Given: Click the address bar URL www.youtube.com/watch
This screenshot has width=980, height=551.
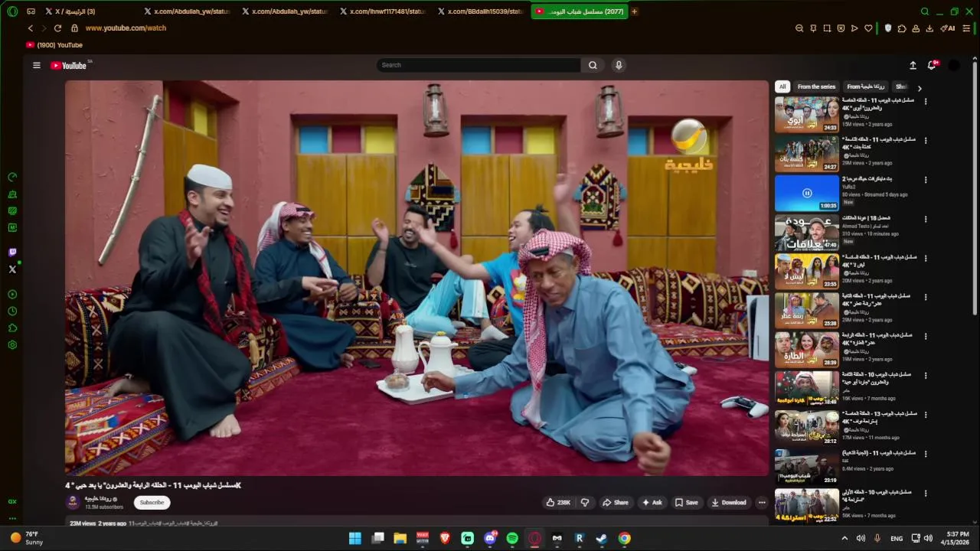Looking at the screenshot, I should click(x=126, y=28).
